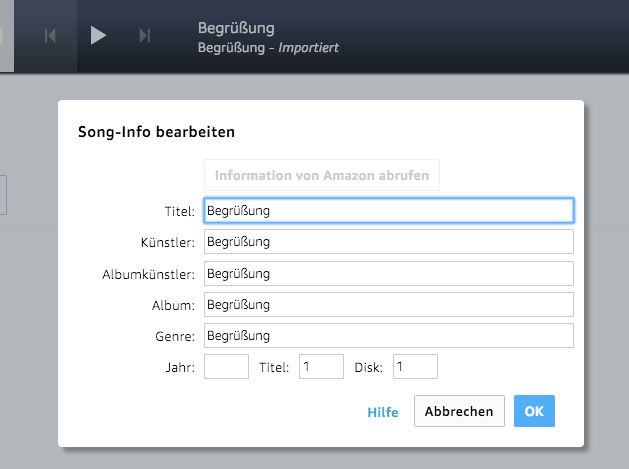This screenshot has width=629, height=469.
Task: Cancel with the Abbrechen button
Action: [x=459, y=411]
